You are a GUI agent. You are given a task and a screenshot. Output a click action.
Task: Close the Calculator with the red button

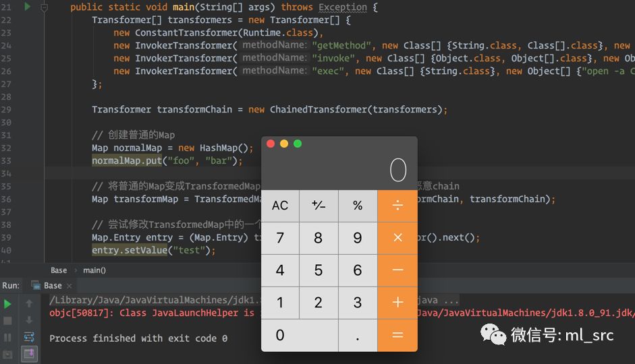(271, 144)
